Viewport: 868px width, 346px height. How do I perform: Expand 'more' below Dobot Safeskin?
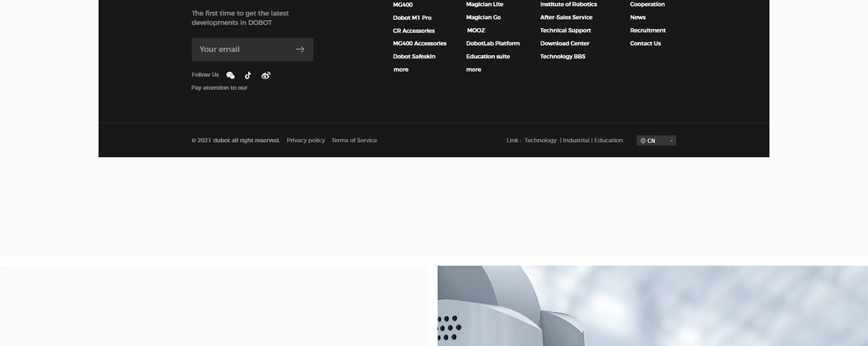tap(401, 69)
